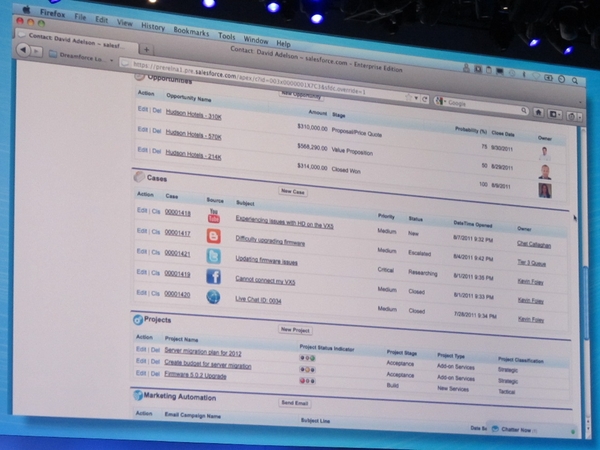Go forward with the browser forward arrow
The image size is (600, 450).
(36, 51)
